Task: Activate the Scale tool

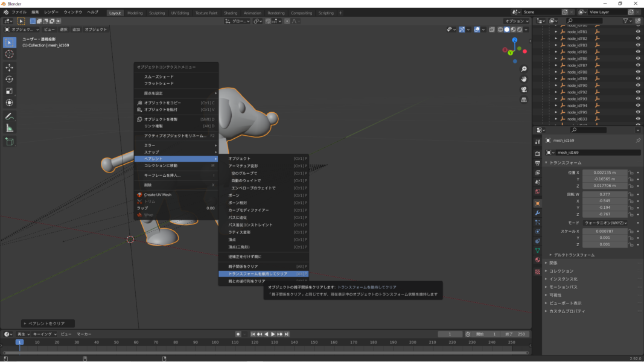Action: (10, 91)
